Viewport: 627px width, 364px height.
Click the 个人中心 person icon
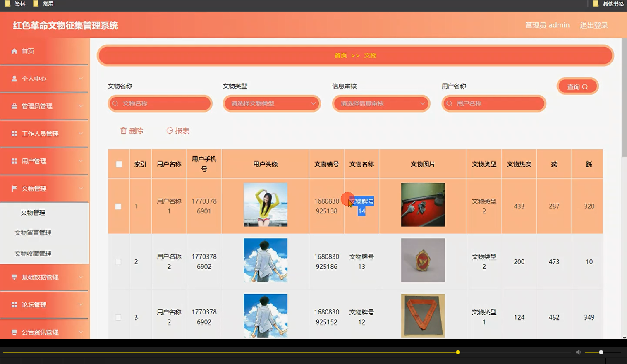pyautogui.click(x=15, y=79)
